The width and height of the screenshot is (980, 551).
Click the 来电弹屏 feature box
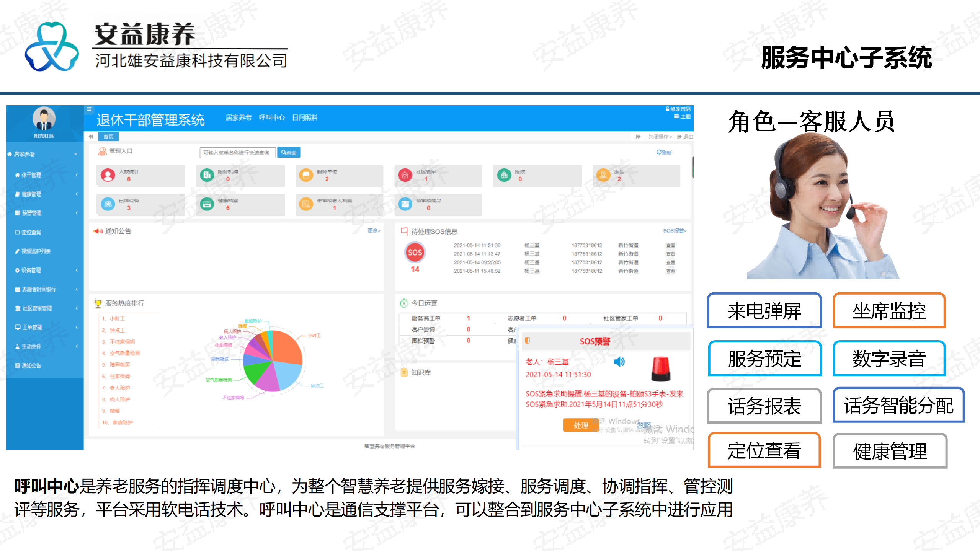tap(764, 310)
